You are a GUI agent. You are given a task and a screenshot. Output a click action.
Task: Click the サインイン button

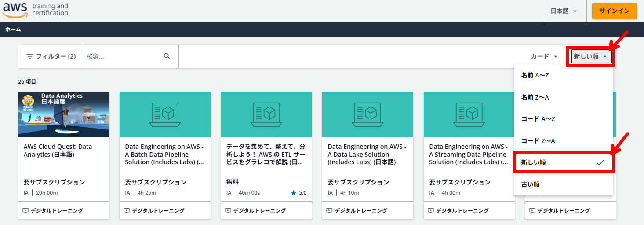(614, 11)
